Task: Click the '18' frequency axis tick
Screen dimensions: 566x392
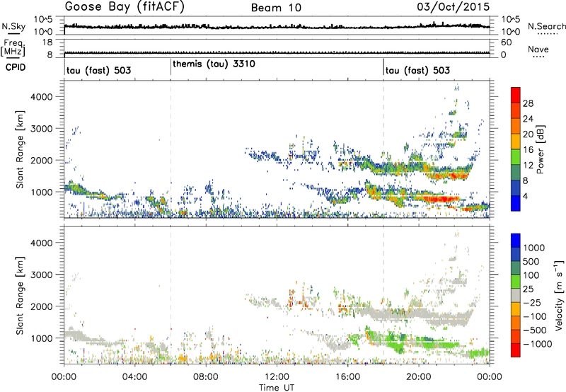Action: point(47,42)
